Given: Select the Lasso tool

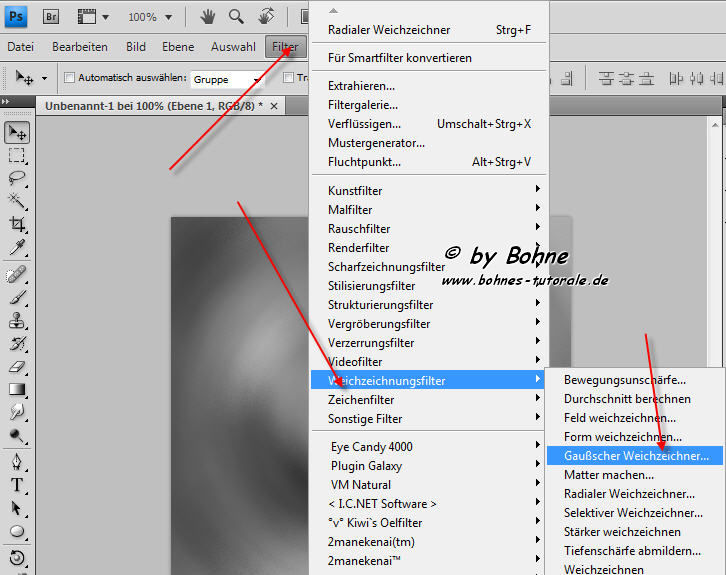Looking at the screenshot, I should pos(17,178).
